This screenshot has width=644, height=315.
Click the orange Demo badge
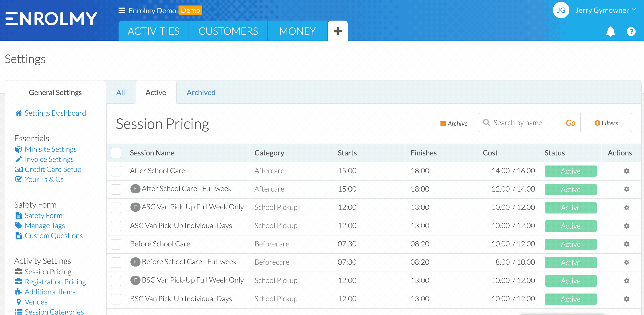(x=190, y=10)
